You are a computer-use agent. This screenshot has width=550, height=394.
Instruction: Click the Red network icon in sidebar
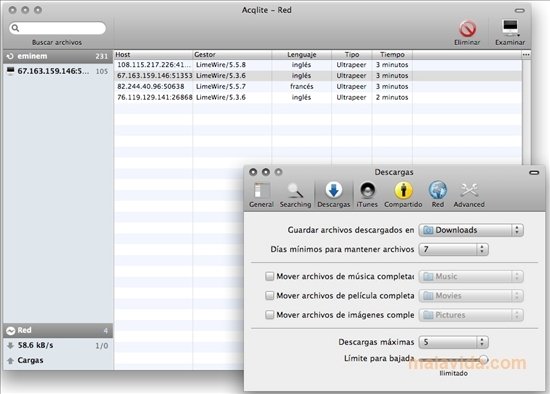[11, 330]
